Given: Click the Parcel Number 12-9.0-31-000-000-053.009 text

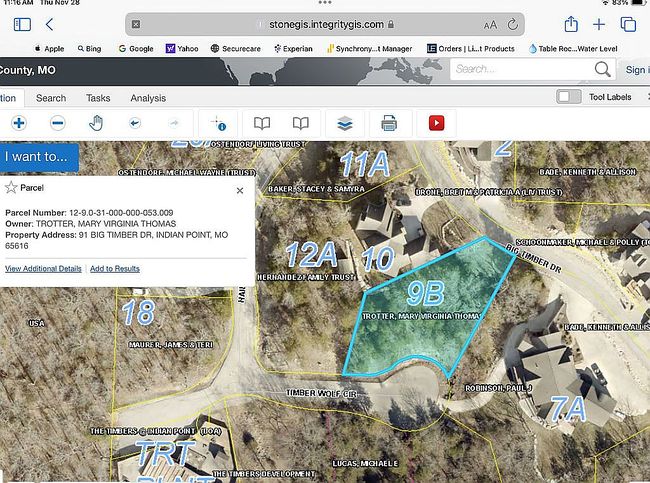Looking at the screenshot, I should pos(89,213).
